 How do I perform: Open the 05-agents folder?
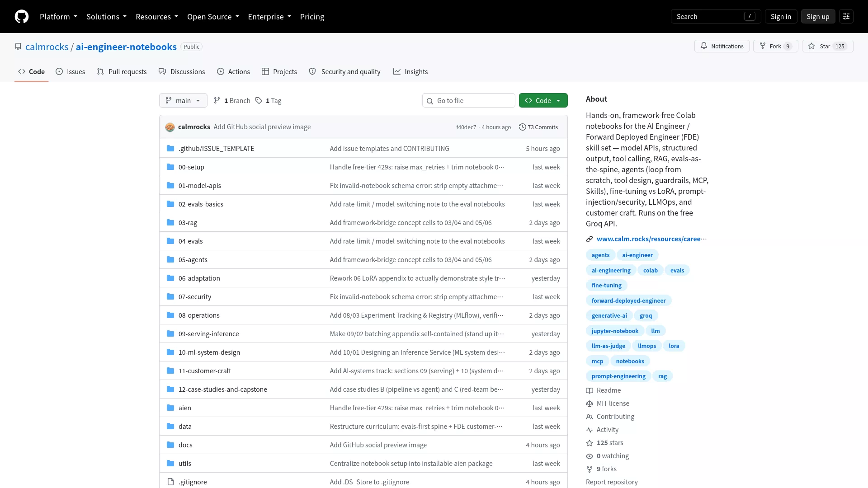pos(193,260)
